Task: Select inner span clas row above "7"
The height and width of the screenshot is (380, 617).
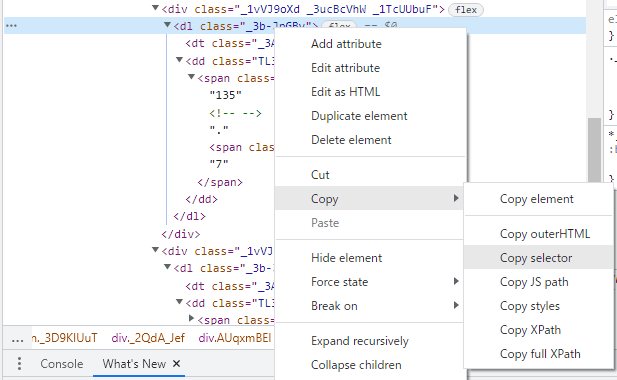Action: 242,148
